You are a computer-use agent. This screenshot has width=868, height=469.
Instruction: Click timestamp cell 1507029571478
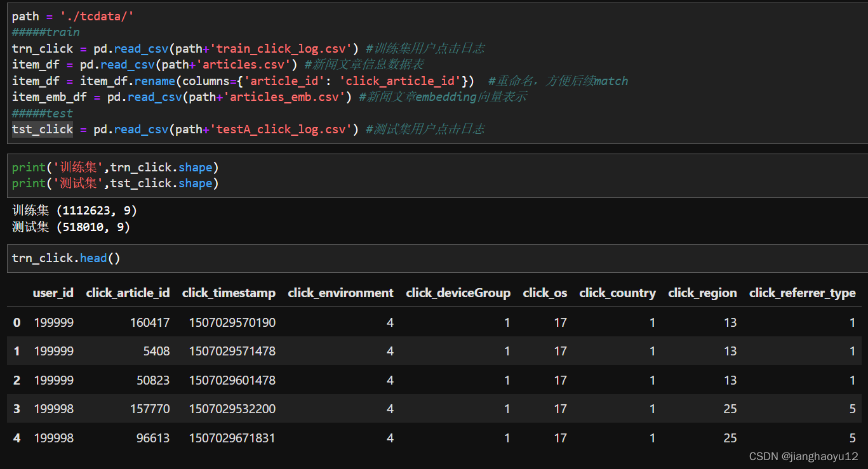[x=232, y=351]
